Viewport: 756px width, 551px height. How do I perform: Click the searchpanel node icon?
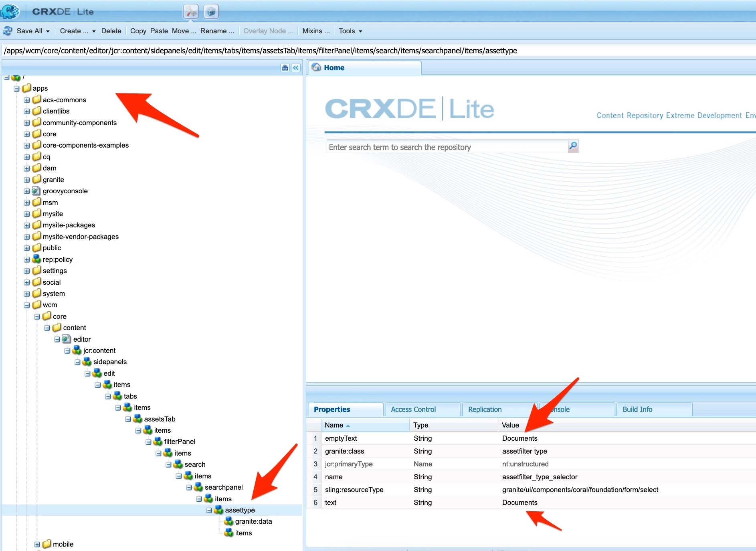click(x=198, y=487)
